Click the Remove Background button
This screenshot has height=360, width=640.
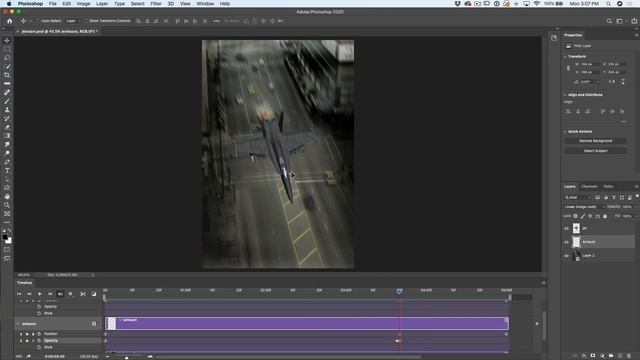pos(596,141)
